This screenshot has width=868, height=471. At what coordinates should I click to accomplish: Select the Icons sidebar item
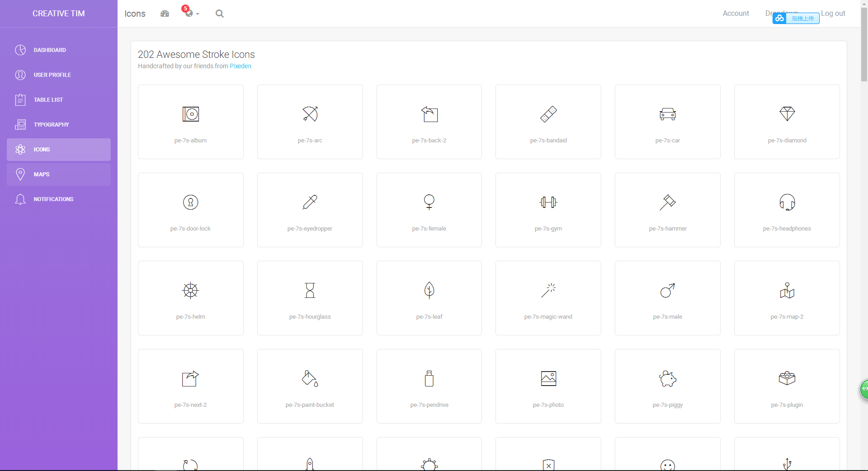(59, 150)
